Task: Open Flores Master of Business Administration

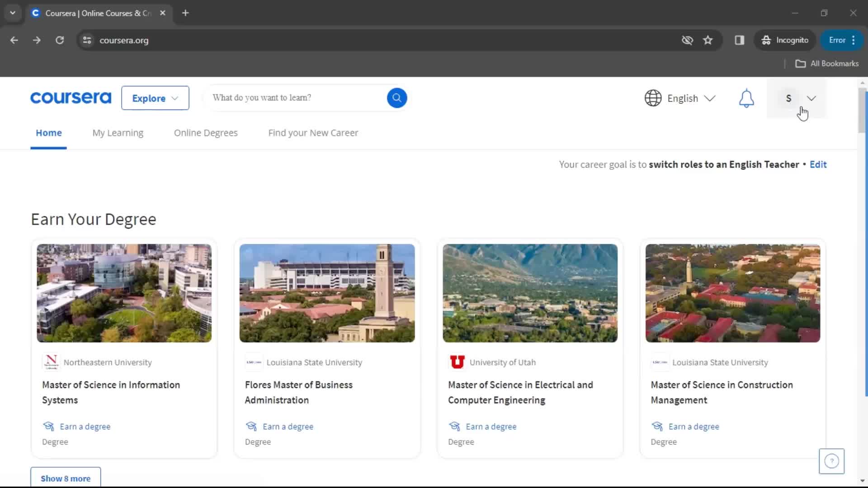Action: 298,392
